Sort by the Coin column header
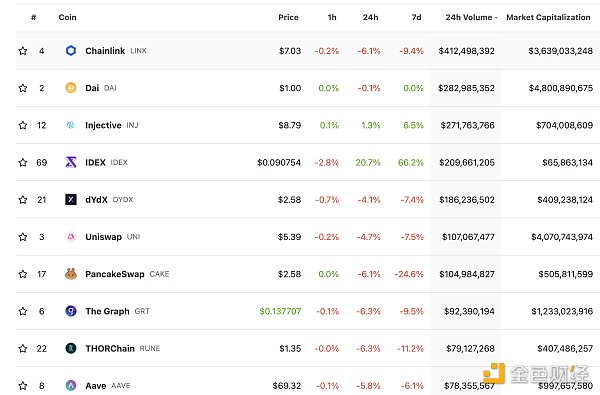The image size is (600, 395). point(67,17)
